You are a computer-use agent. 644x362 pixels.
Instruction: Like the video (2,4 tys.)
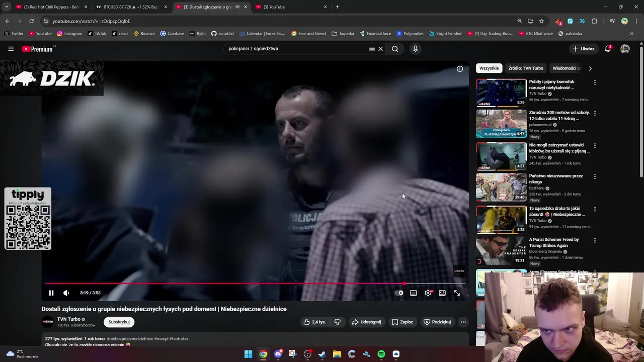coord(314,322)
